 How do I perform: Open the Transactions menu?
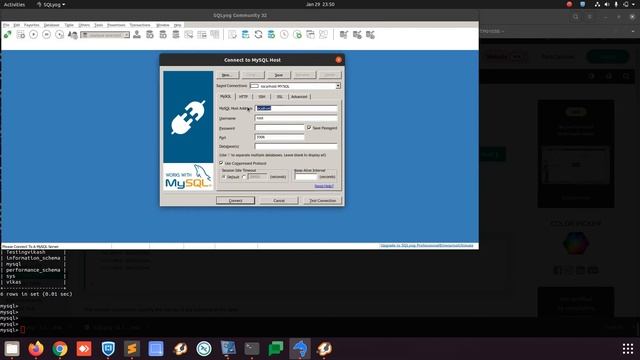140,25
